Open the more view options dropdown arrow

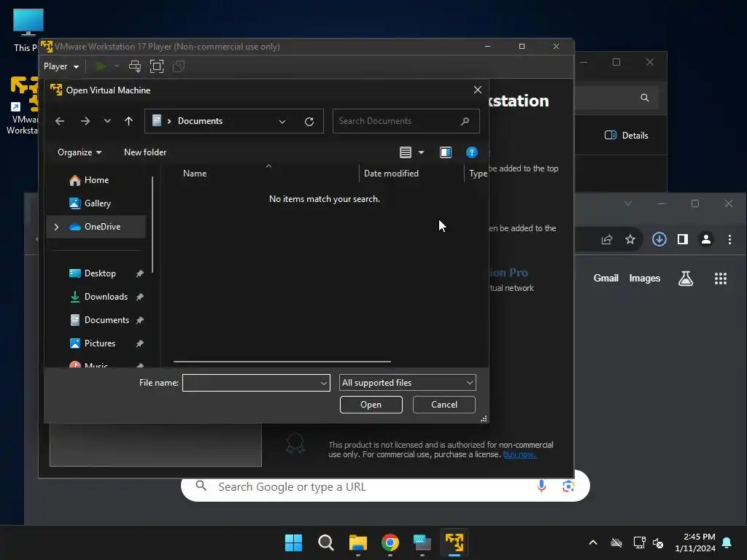pos(421,152)
